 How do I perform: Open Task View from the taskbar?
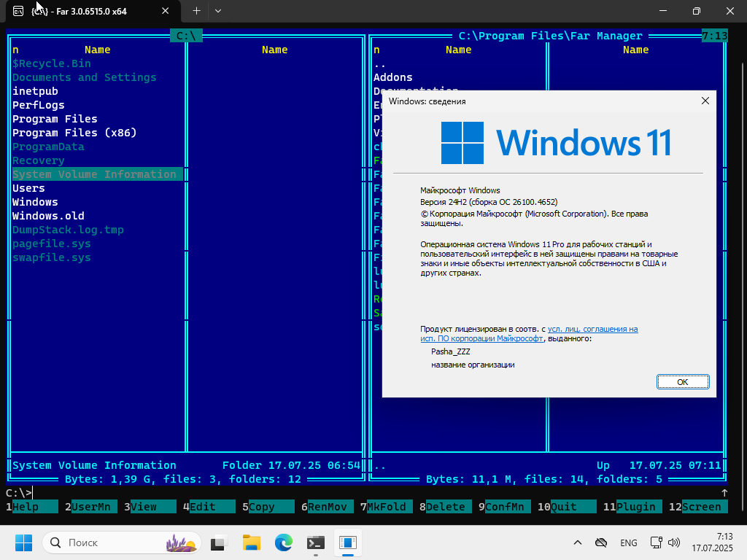[x=219, y=543]
